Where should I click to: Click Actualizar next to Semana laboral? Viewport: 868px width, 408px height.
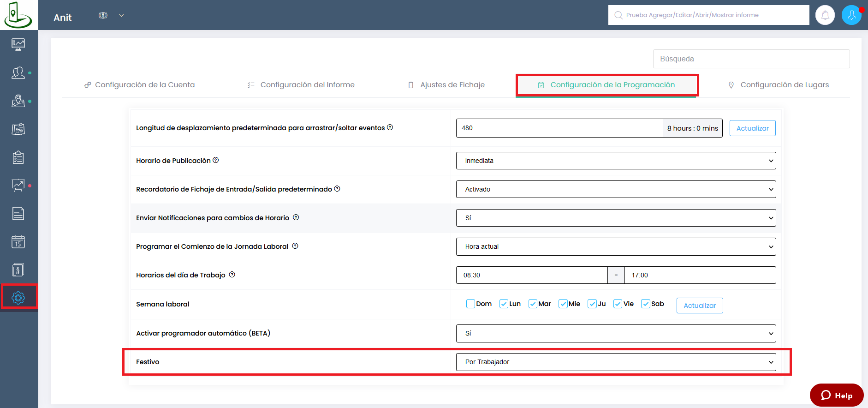[699, 306]
